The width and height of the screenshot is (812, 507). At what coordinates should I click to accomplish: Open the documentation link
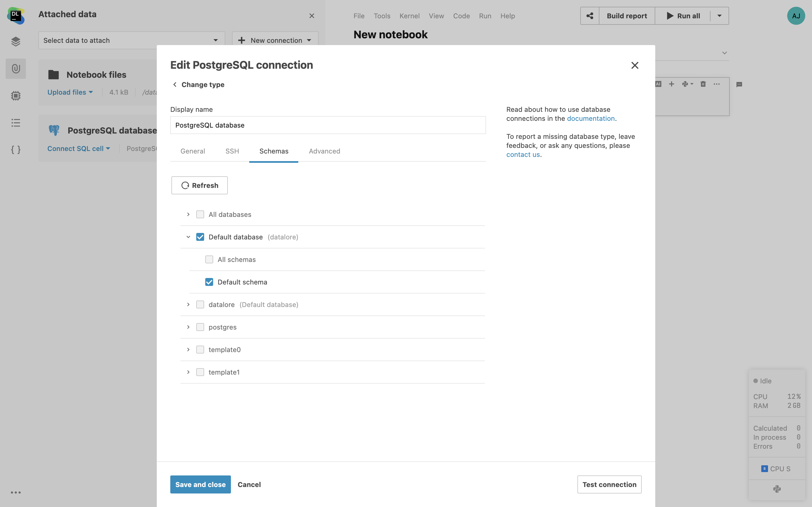click(591, 118)
